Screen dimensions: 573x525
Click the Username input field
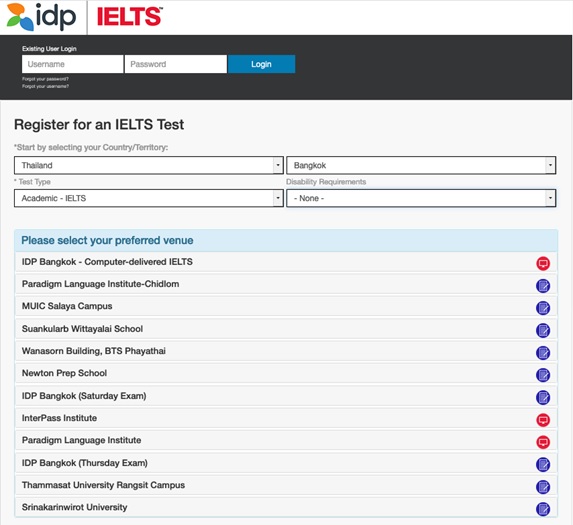coord(72,64)
